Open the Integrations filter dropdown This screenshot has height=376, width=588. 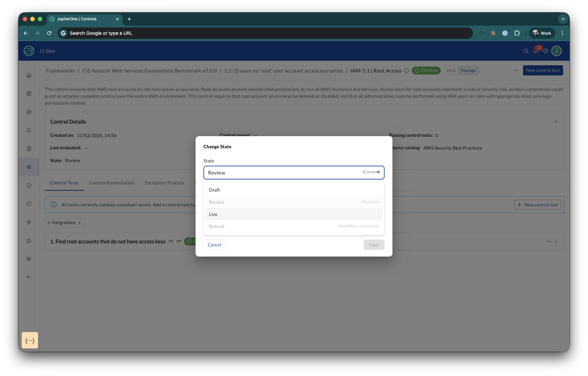coord(65,222)
